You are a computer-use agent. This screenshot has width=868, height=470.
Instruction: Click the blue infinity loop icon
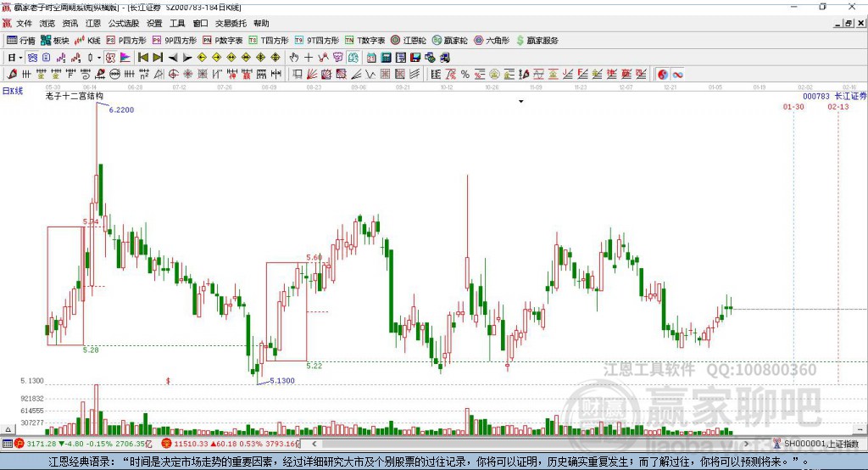(x=677, y=75)
